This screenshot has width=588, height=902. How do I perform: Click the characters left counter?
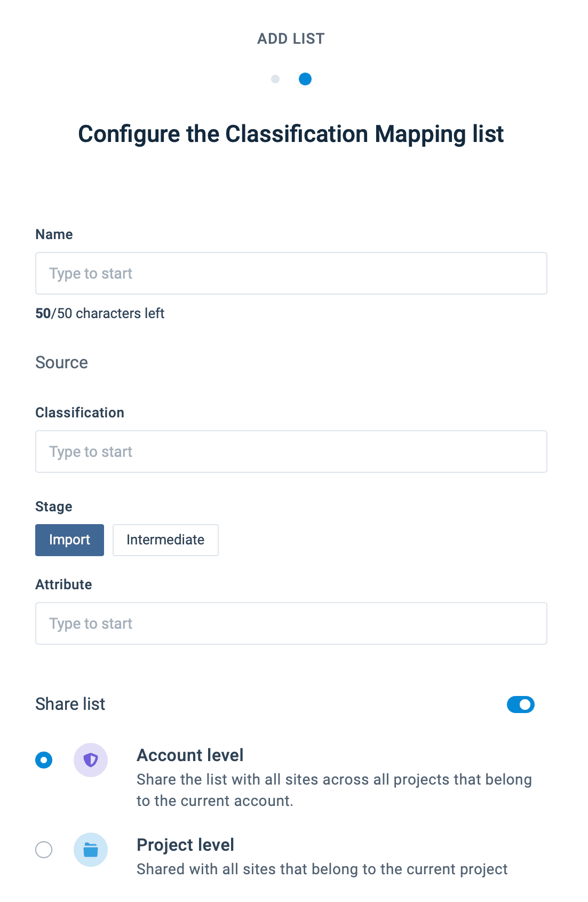(x=100, y=313)
